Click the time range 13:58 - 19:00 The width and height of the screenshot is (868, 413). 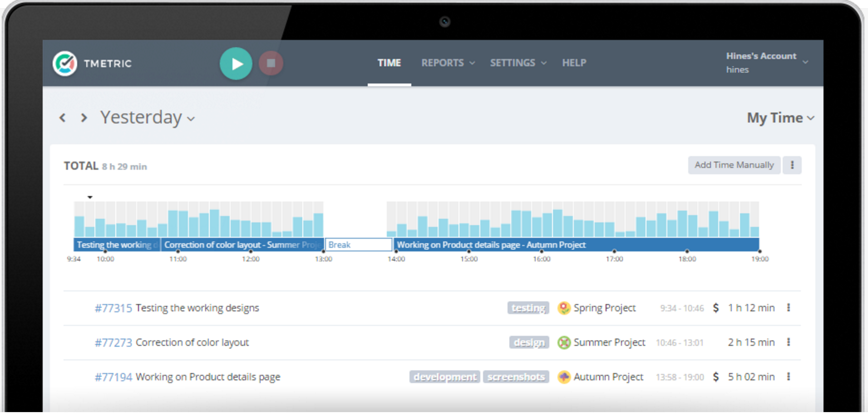pyautogui.click(x=680, y=377)
